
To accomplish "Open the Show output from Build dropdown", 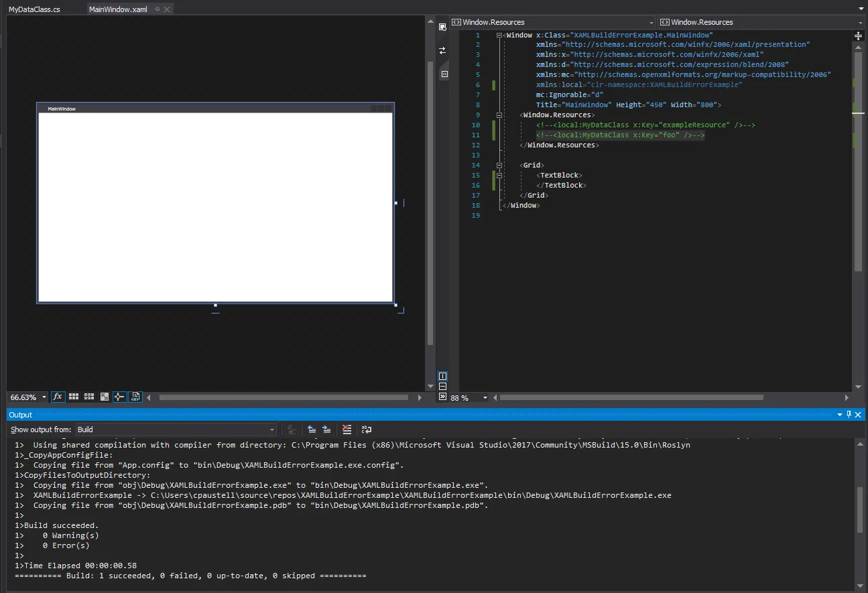I will point(176,430).
